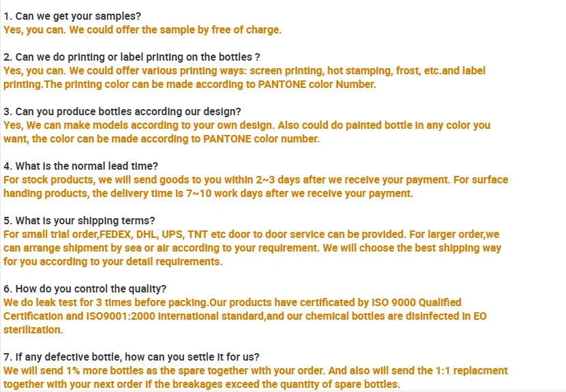Click question 4 'What is the normal lead time?'

click(x=80, y=166)
